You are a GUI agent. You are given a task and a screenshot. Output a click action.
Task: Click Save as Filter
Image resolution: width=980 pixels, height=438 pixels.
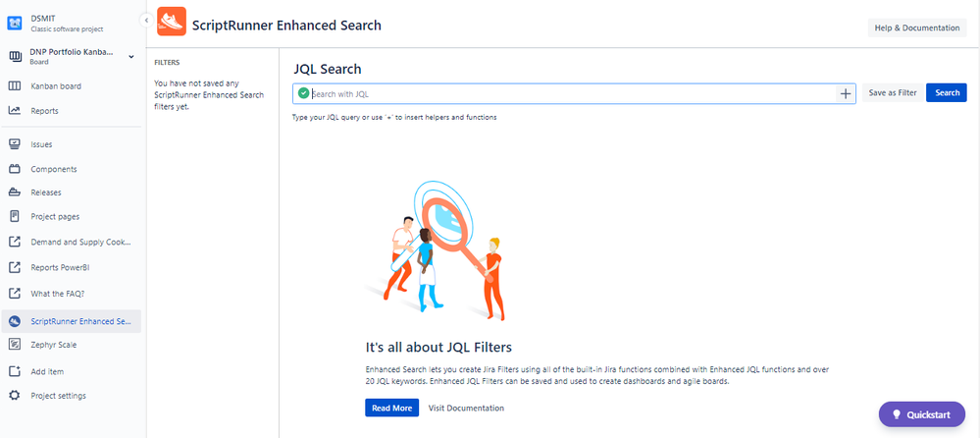coord(893,92)
